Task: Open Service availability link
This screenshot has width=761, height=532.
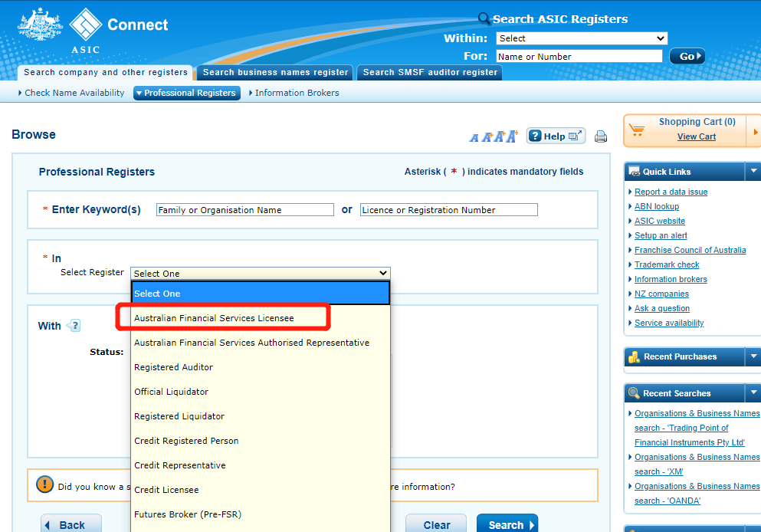Action: coord(669,323)
